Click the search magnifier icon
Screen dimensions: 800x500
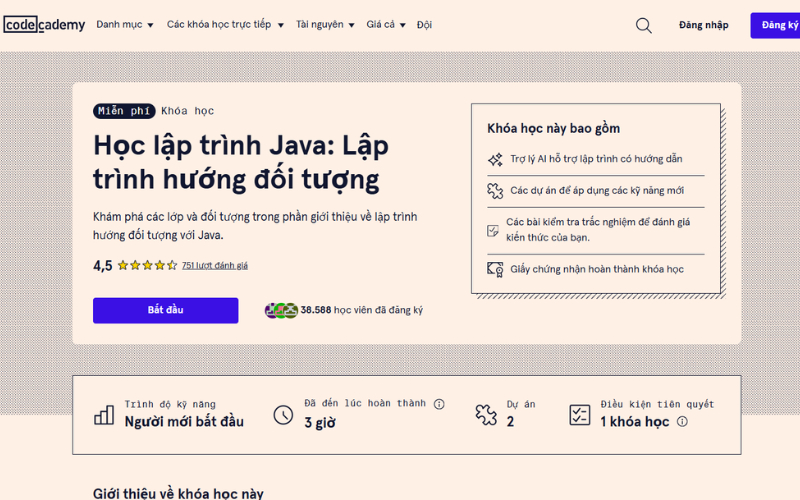click(643, 25)
